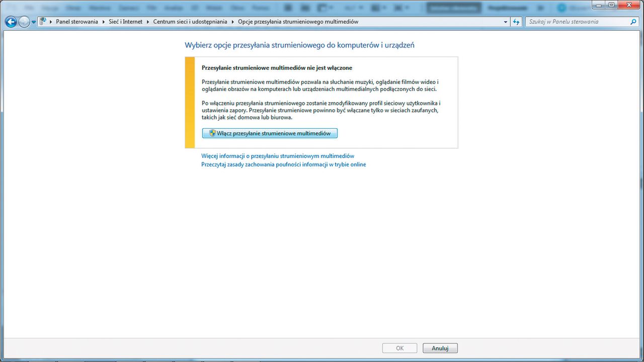
Task: Open Więcej informacji o przesyłaniu strumieniowym link
Action: pos(278,156)
